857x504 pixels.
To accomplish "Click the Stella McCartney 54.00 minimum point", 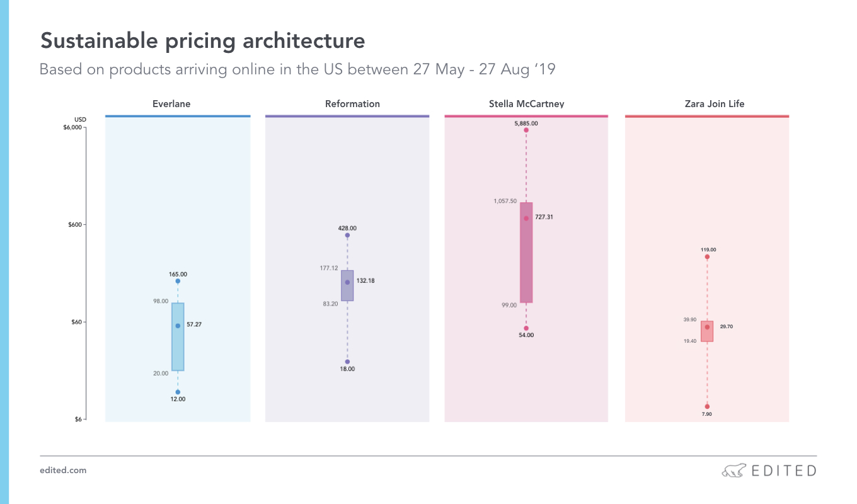I will pyautogui.click(x=526, y=328).
